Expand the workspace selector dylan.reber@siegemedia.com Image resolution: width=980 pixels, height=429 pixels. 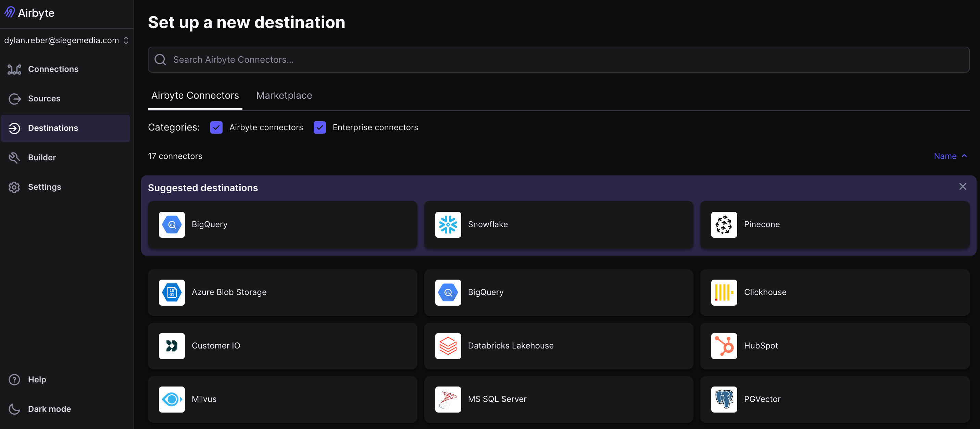66,40
